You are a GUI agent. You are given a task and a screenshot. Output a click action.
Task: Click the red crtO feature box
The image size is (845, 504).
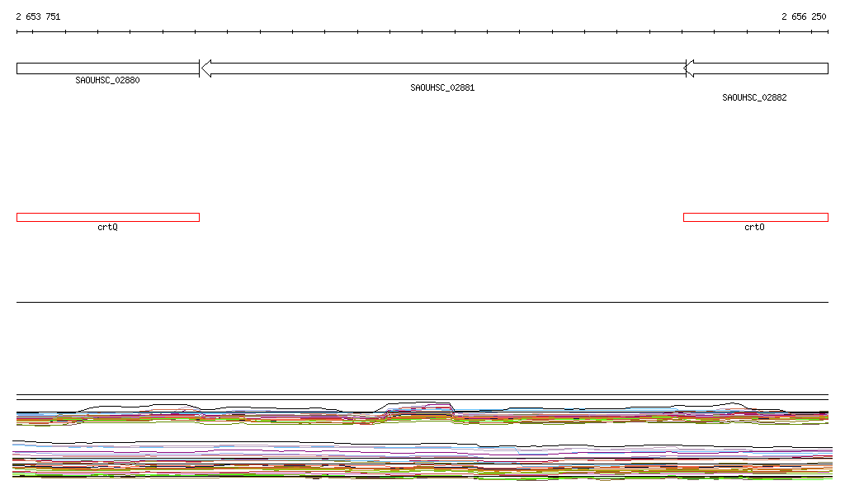(x=756, y=218)
